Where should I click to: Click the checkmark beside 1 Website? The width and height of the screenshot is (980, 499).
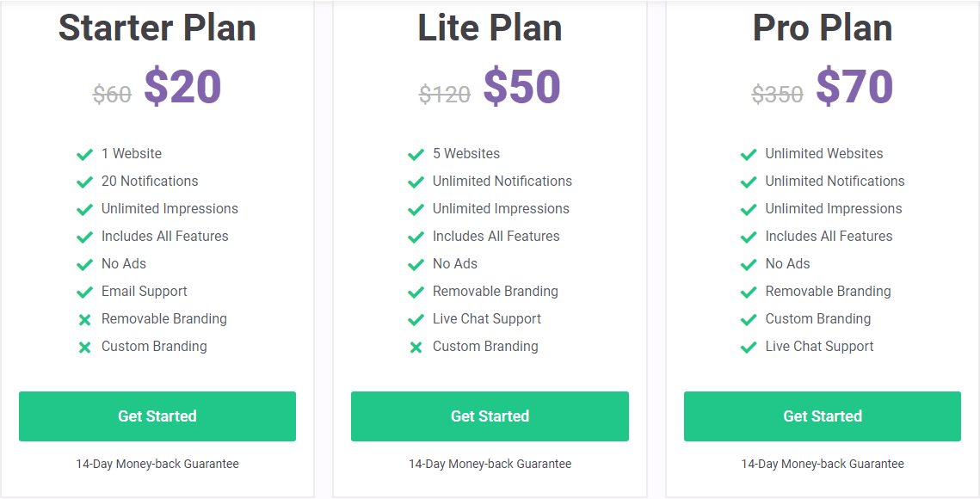point(84,153)
